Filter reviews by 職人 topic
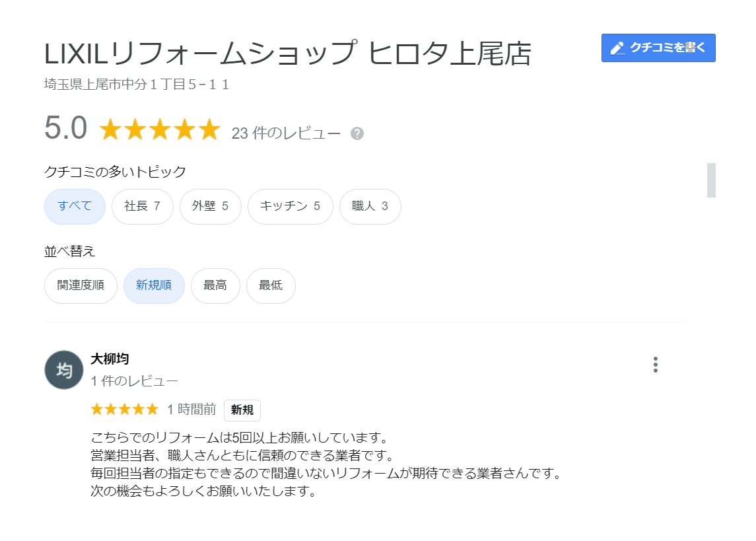The image size is (756, 541). [x=370, y=206]
